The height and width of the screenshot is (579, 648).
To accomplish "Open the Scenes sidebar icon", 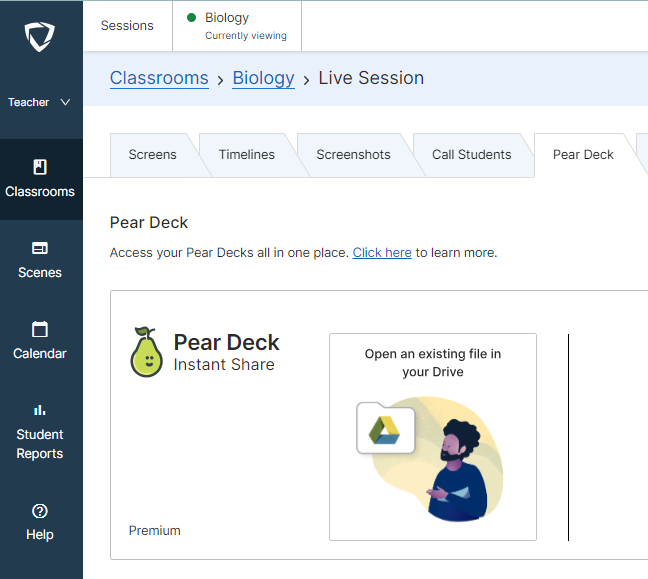I will pos(40,248).
